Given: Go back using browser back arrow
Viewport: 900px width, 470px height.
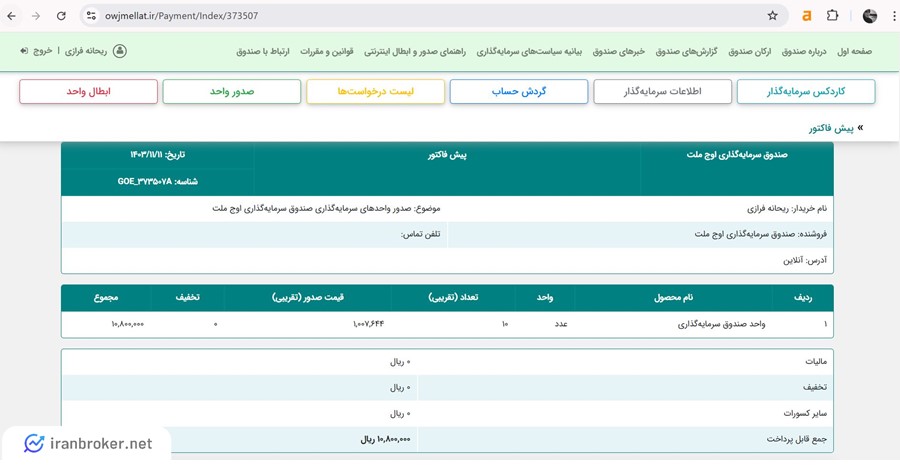Looking at the screenshot, I should click(11, 16).
